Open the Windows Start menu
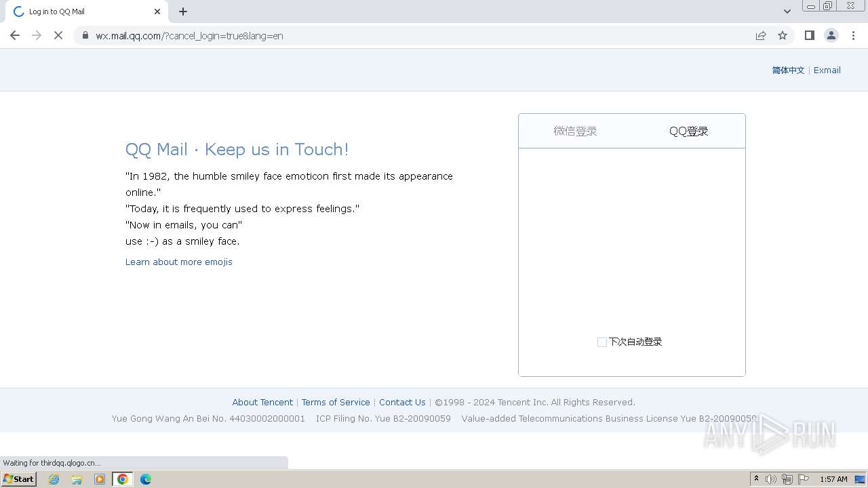Viewport: 868px width, 488px height. pyautogui.click(x=19, y=479)
